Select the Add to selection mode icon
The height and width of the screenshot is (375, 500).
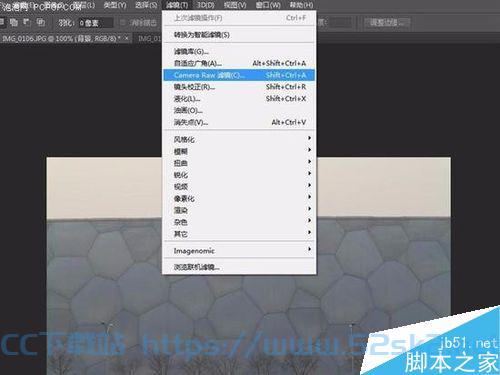click(14, 22)
